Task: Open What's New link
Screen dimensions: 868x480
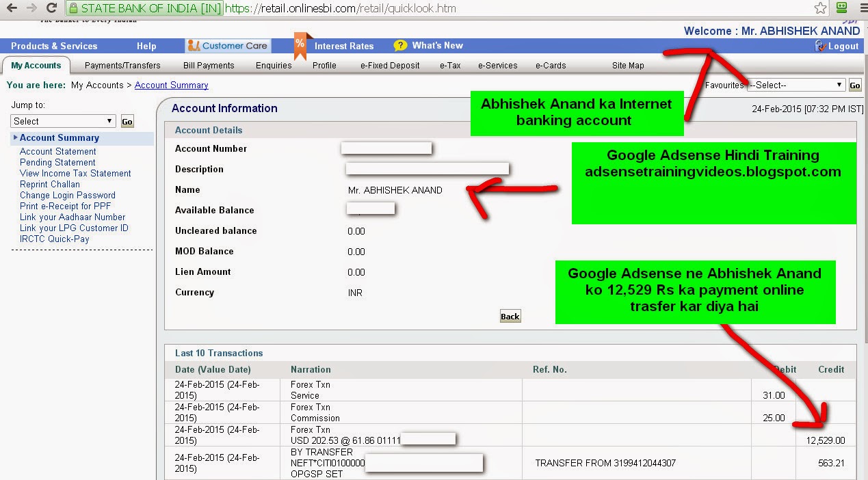Action: [x=438, y=46]
